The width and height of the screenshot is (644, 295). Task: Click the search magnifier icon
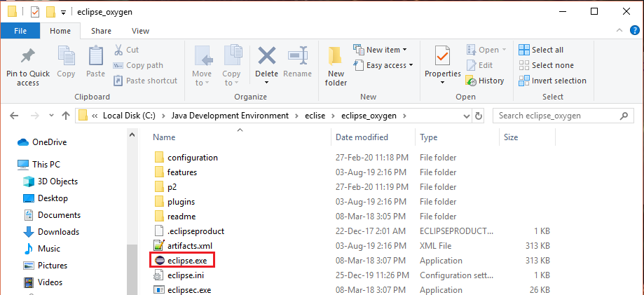click(x=624, y=116)
